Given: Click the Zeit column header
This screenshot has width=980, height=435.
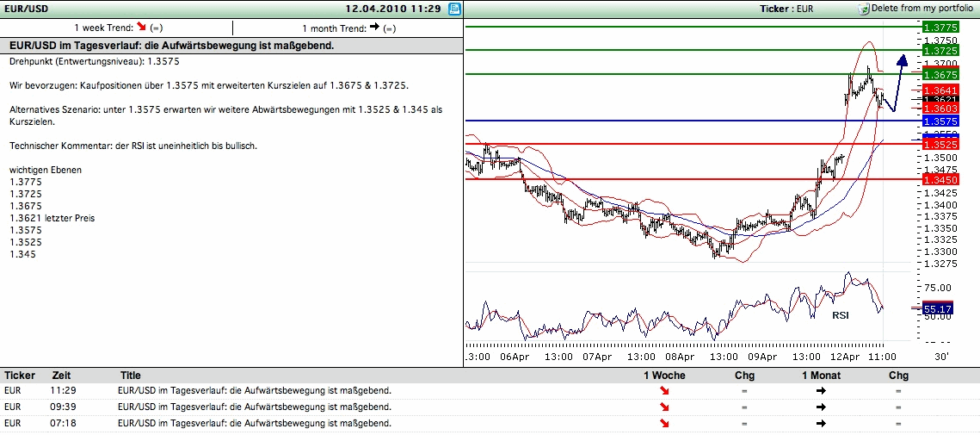Looking at the screenshot, I should (60, 376).
